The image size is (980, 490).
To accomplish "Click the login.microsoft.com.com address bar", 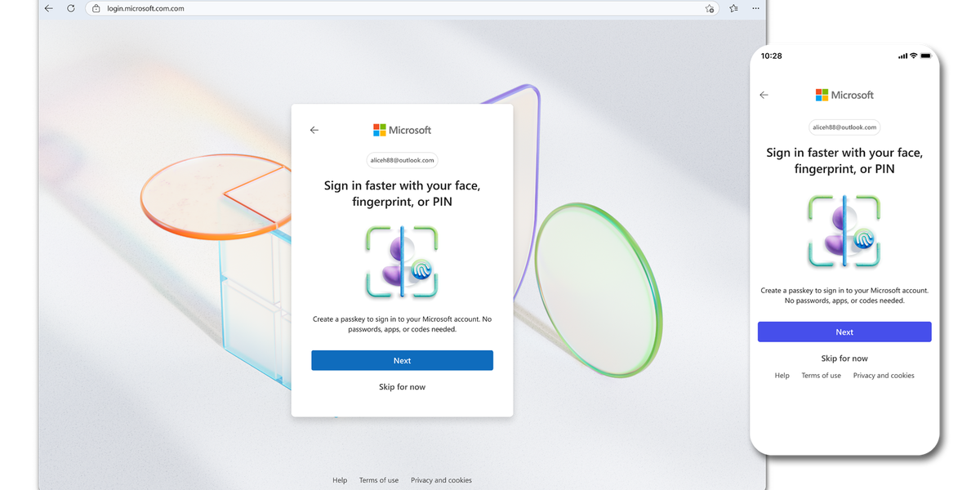I will (x=402, y=8).
